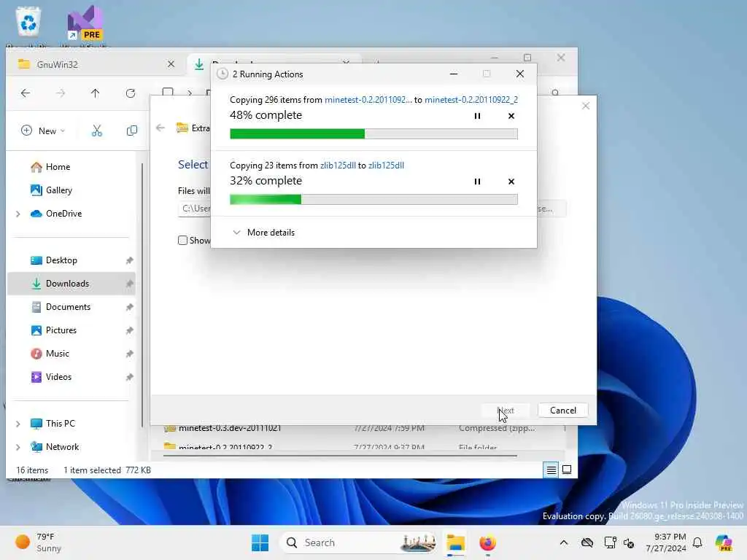Expand More details in Running Actions
This screenshot has width=747, height=560.
pyautogui.click(x=263, y=233)
